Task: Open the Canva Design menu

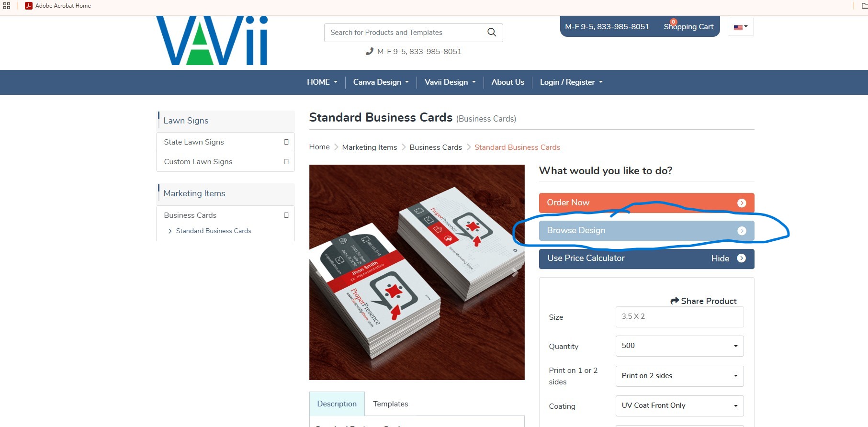Action: [x=381, y=82]
